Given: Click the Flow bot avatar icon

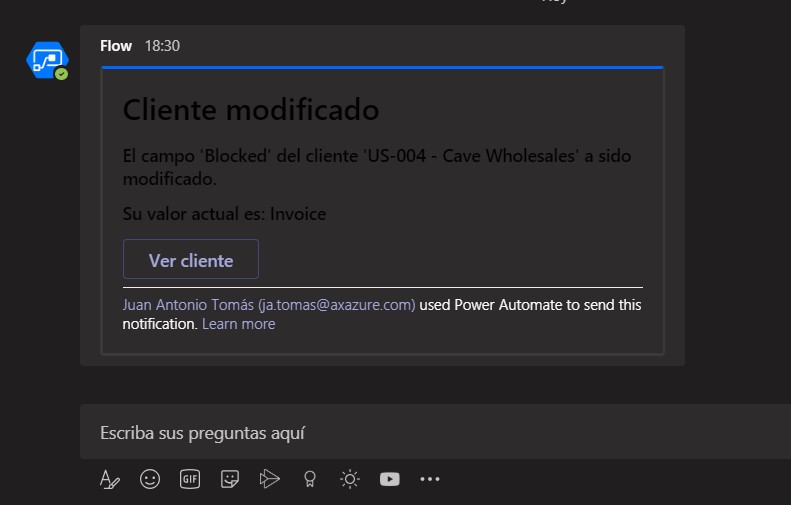Looking at the screenshot, I should (x=47, y=60).
